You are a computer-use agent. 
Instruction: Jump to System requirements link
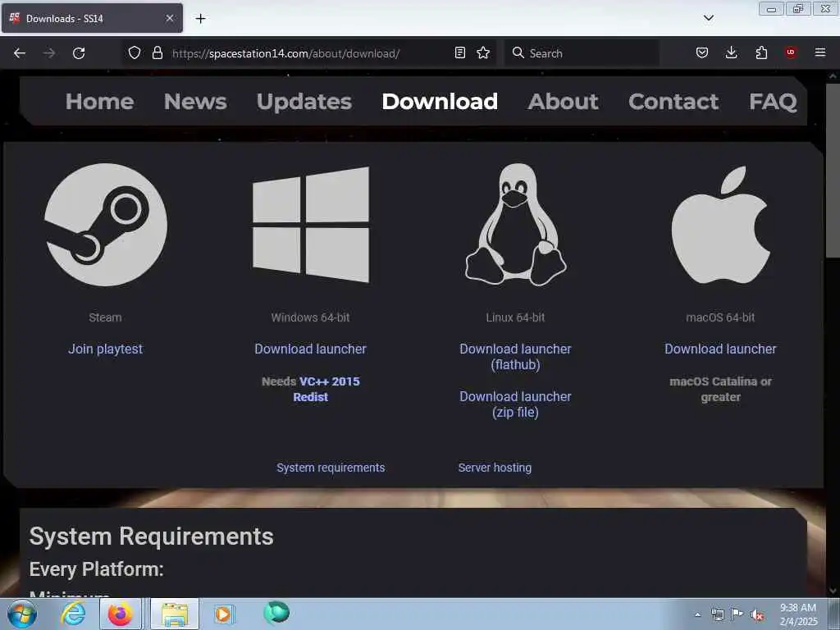331,468
